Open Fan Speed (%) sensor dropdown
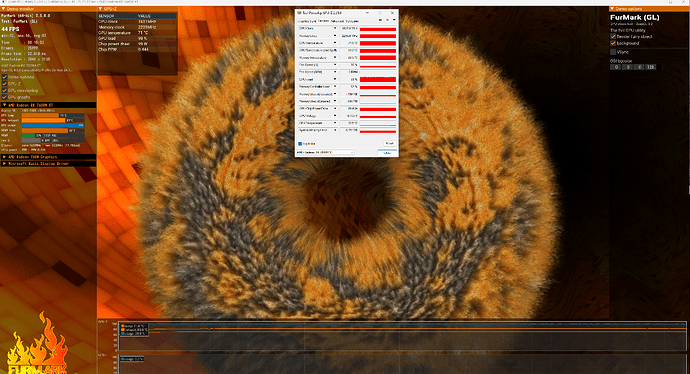The height and width of the screenshot is (374, 690). point(335,65)
